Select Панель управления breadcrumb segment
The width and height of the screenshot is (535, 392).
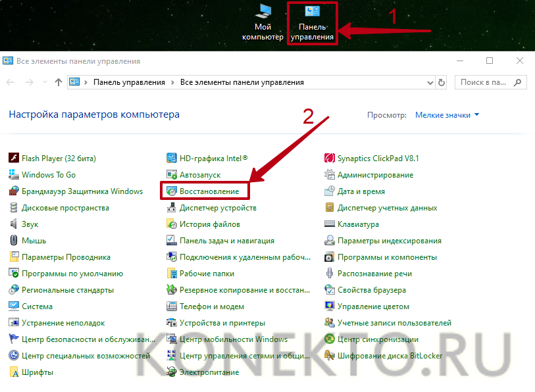129,82
